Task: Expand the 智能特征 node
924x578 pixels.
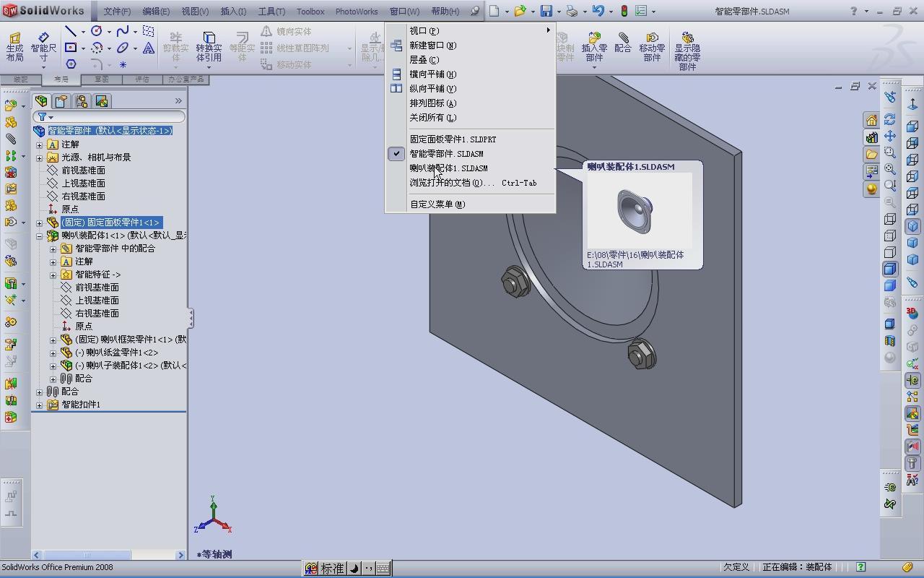Action: point(53,275)
